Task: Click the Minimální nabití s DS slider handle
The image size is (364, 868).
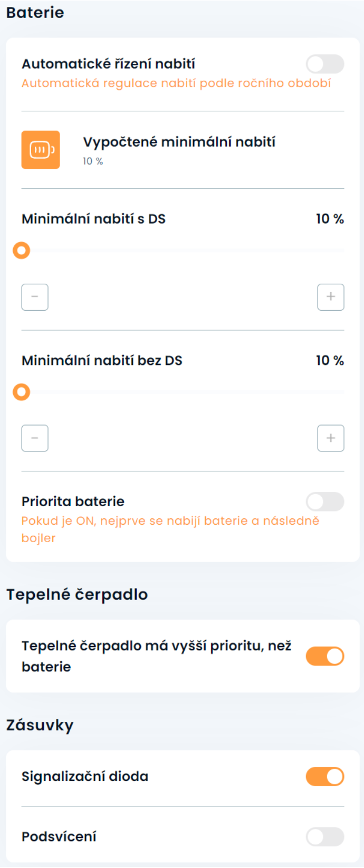Action: point(22,250)
